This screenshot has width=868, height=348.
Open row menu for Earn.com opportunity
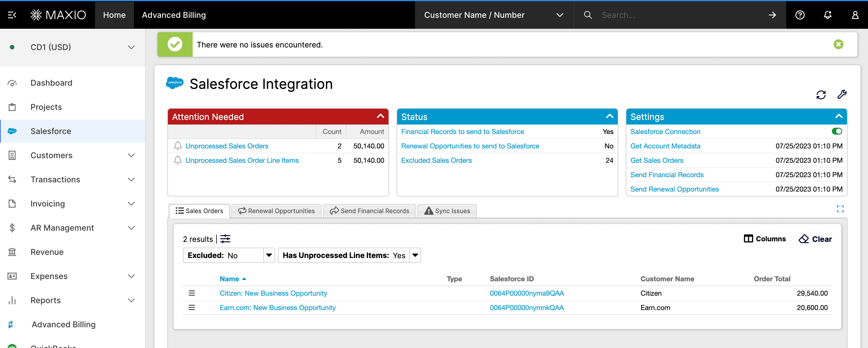192,308
